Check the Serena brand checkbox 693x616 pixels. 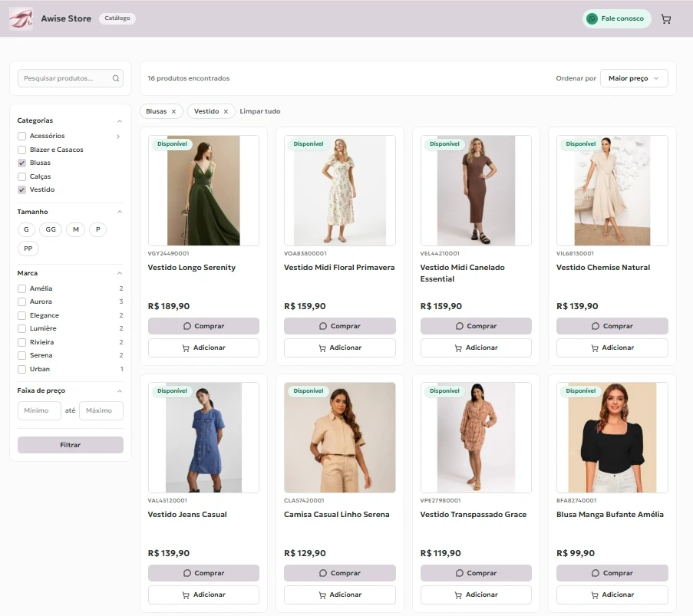[x=21, y=356]
